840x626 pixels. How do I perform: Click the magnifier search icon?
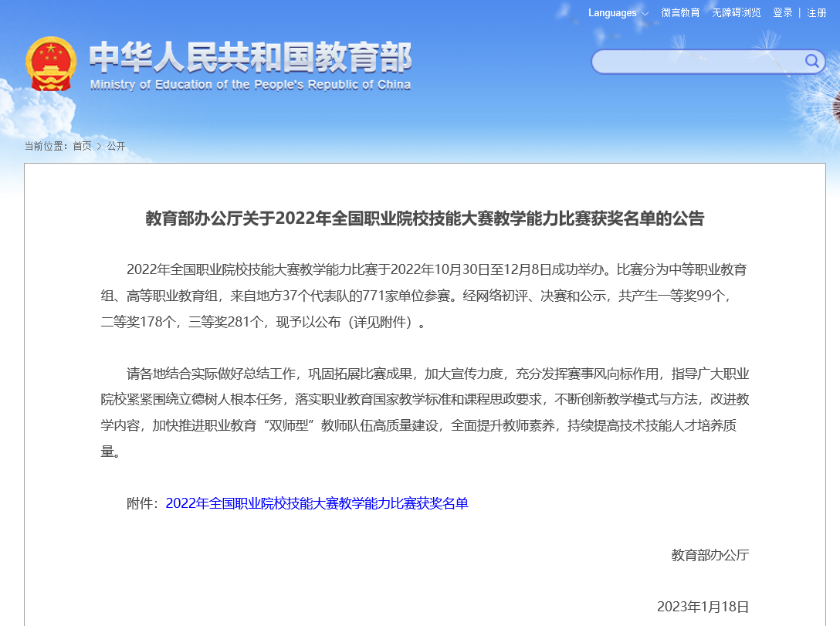click(x=812, y=61)
